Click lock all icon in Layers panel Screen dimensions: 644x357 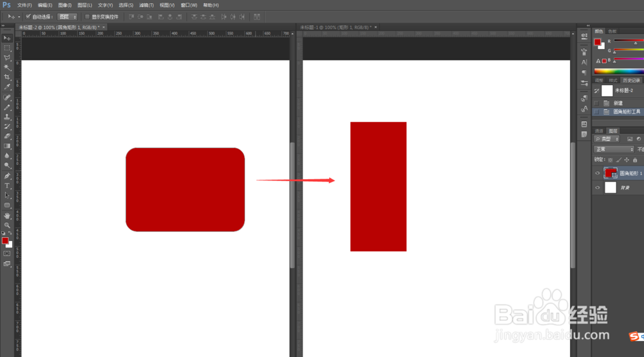pyautogui.click(x=635, y=160)
